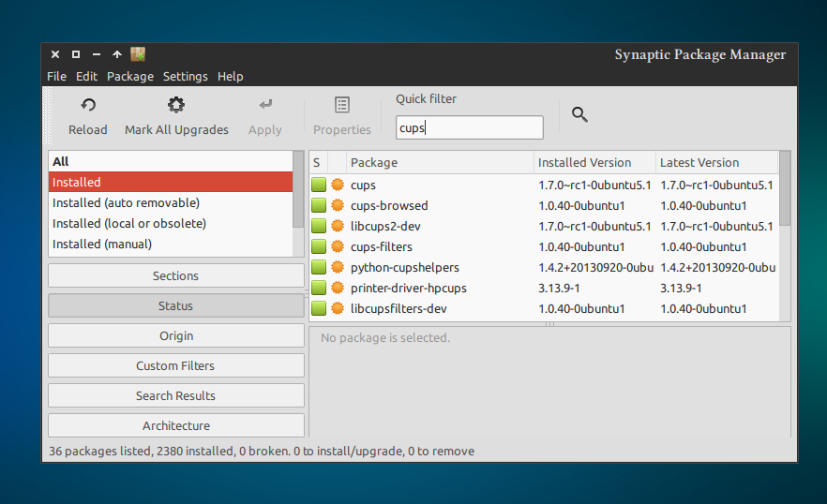The image size is (827, 504).
Task: Open the Settings menu
Action: pyautogui.click(x=185, y=77)
